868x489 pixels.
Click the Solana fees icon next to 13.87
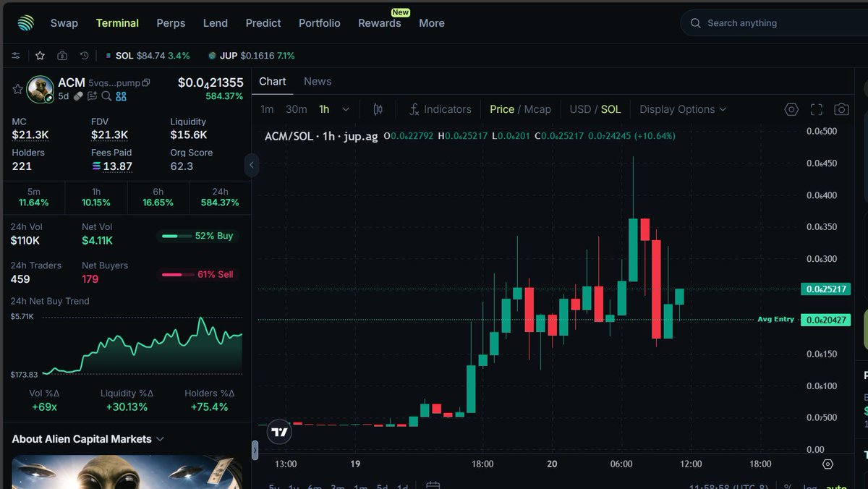coord(97,166)
